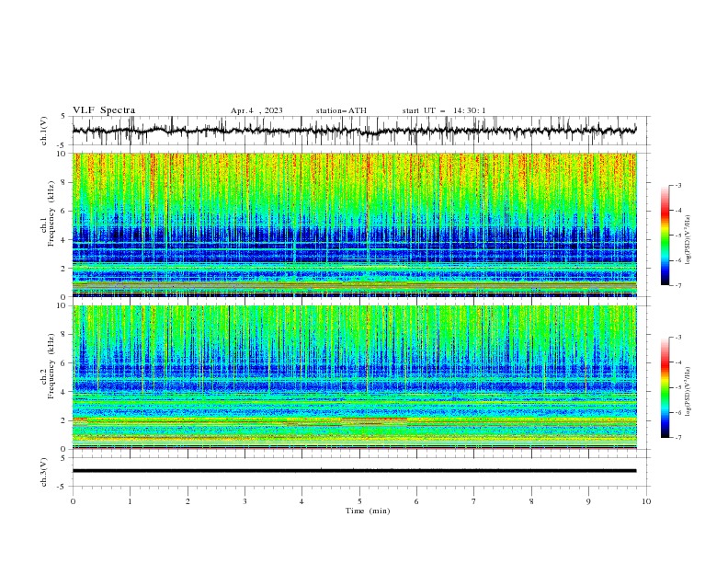Viewport: 728px width, 563px height.
Task: Click the "-4" tick on ch.2 color bar
Action: (x=677, y=362)
